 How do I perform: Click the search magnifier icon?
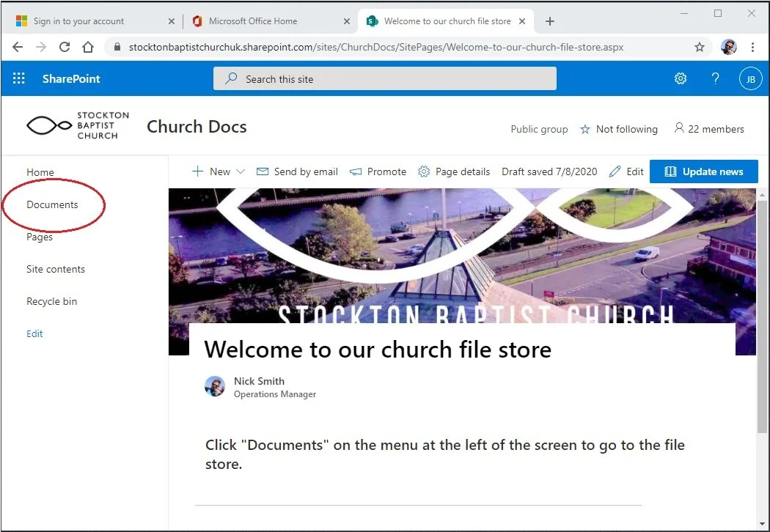231,78
